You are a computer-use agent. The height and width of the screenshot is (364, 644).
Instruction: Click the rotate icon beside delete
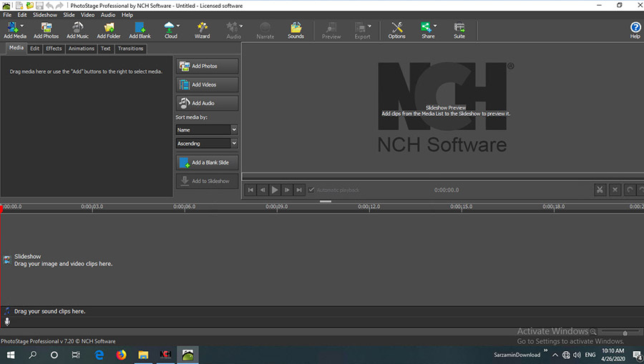click(630, 190)
